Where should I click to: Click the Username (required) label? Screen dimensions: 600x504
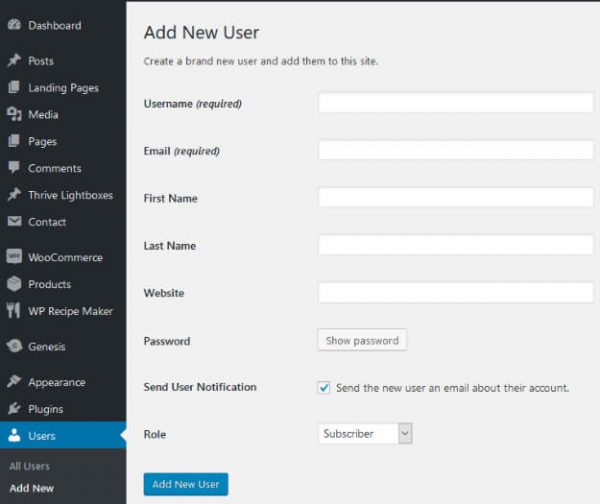[192, 104]
